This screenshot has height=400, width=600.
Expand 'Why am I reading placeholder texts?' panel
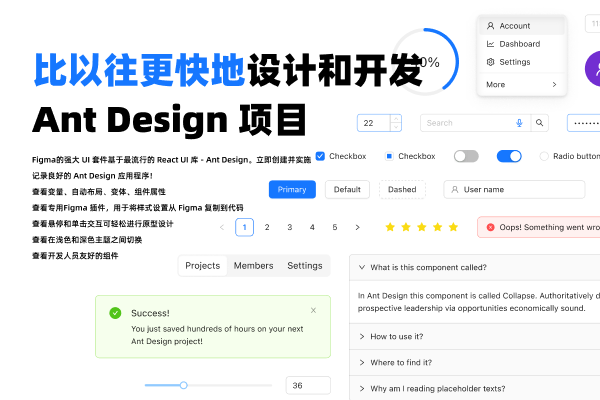[x=362, y=389]
